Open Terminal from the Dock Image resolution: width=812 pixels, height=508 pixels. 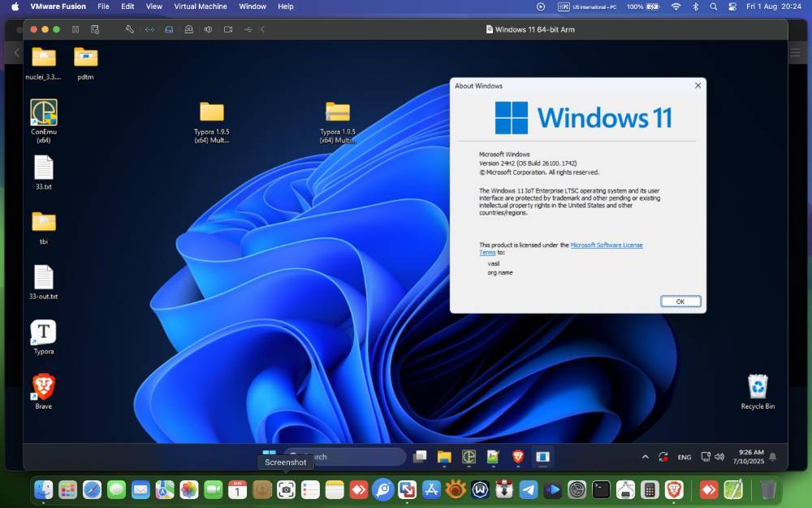pos(601,489)
